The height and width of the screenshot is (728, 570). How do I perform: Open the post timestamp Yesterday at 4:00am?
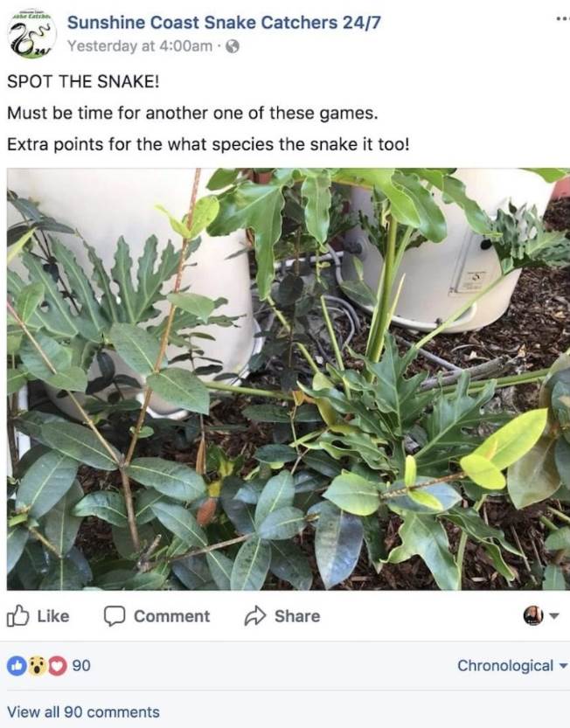click(x=140, y=46)
